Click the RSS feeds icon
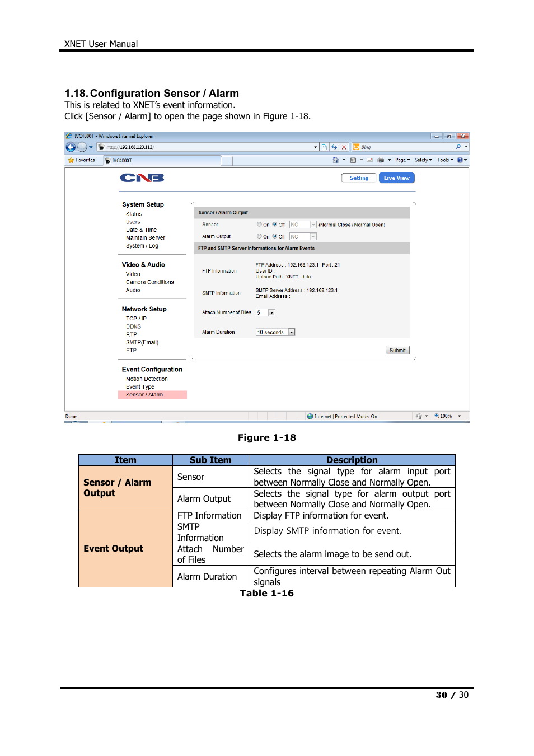Viewport: 534px width, 756px height. pos(353,160)
